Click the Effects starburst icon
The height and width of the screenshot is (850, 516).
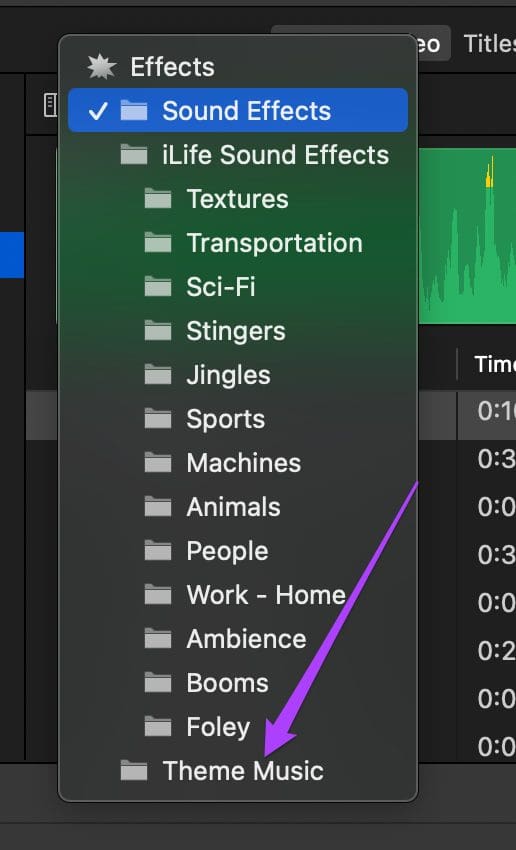(x=102, y=67)
